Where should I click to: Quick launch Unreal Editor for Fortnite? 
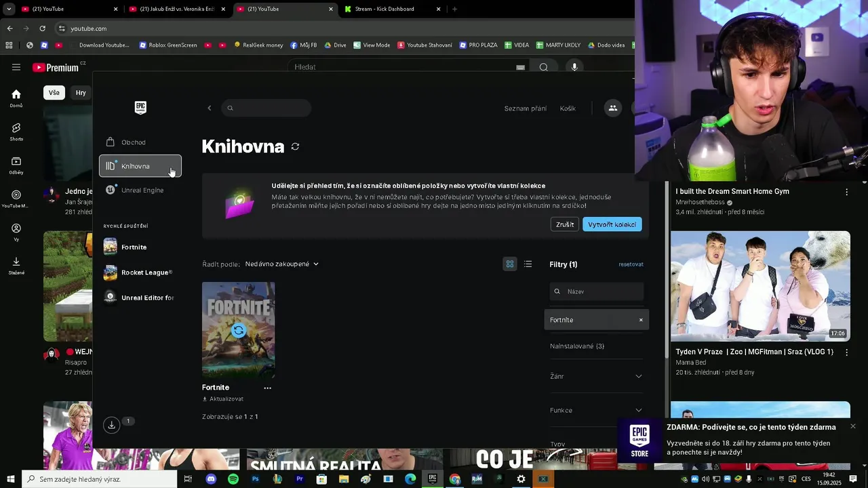(x=140, y=298)
